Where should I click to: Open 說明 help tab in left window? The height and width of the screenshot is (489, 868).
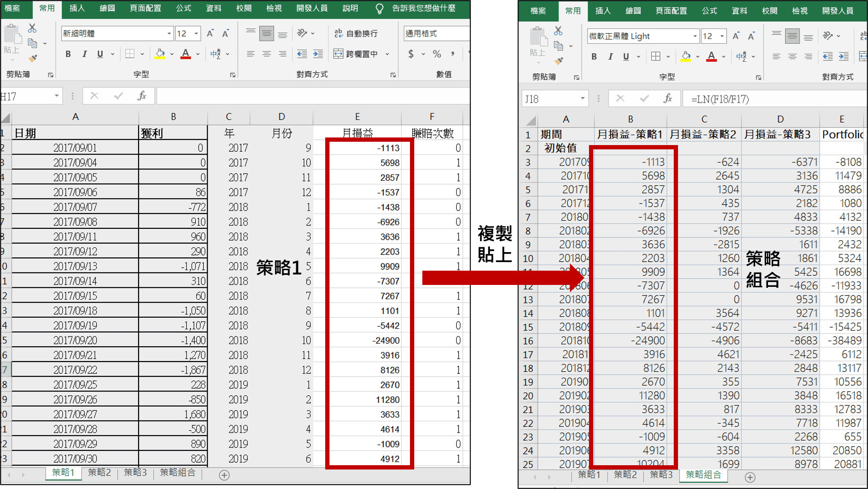pyautogui.click(x=350, y=9)
